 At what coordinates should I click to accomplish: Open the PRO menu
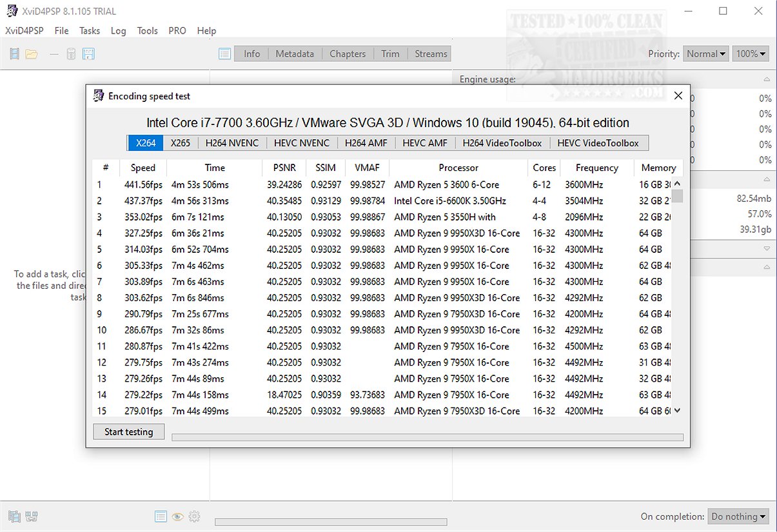[x=177, y=30]
